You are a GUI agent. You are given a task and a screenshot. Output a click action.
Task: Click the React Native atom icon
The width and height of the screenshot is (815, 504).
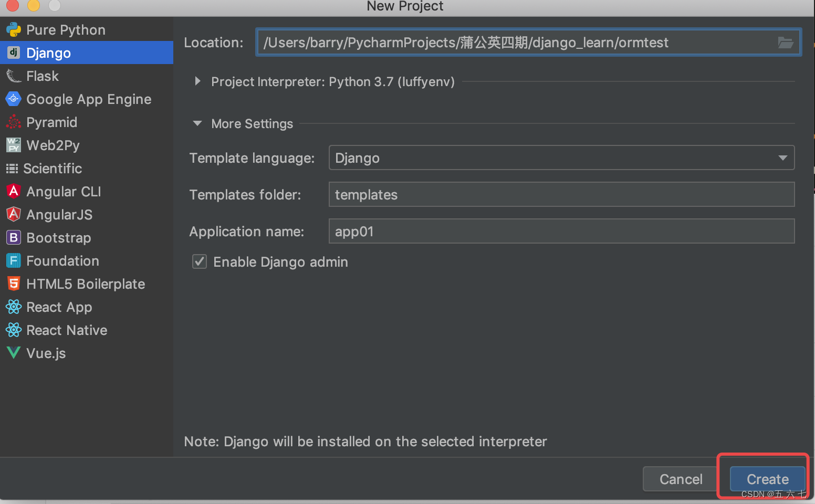point(14,330)
